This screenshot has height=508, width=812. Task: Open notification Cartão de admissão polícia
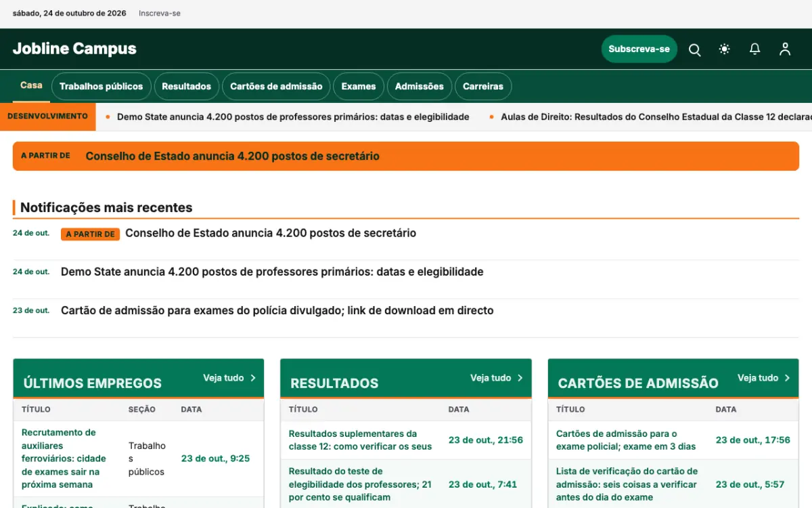[277, 310]
